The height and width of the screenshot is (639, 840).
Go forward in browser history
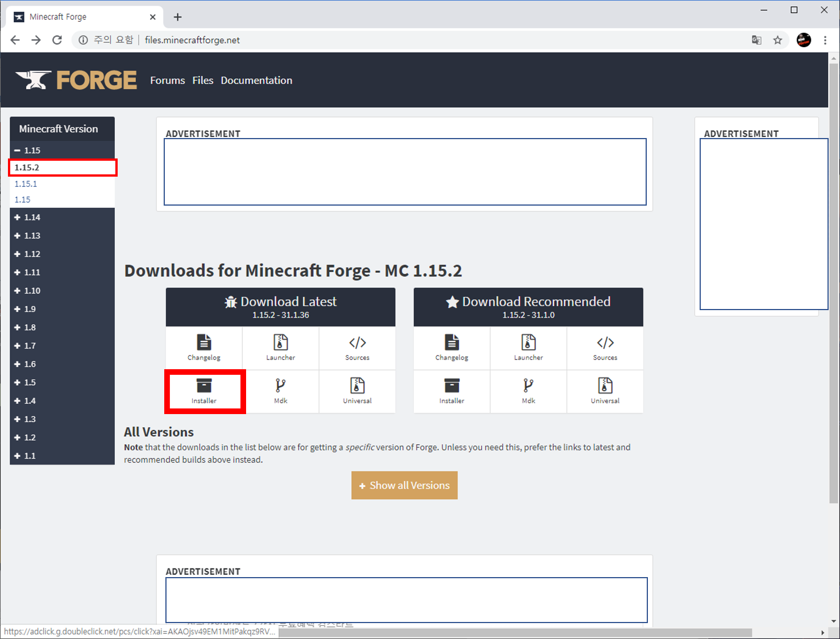point(36,40)
